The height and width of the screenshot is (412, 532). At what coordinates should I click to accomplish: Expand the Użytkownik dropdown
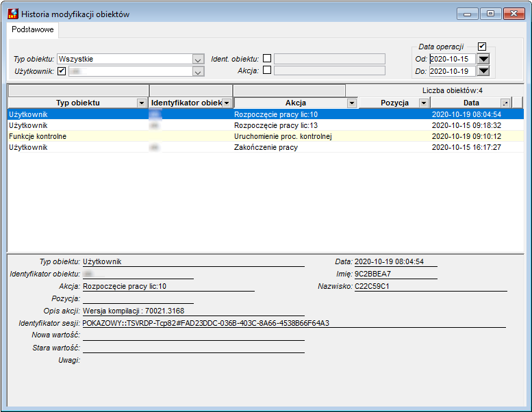198,72
